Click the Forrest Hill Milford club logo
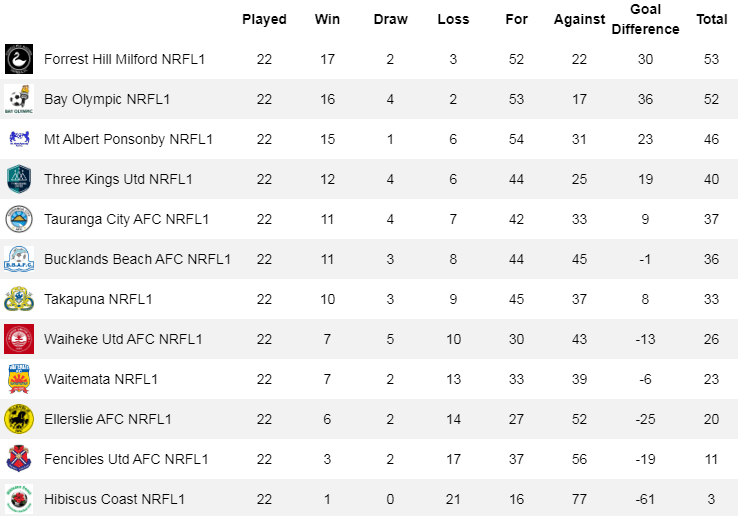The height and width of the screenshot is (516, 738). (19, 59)
